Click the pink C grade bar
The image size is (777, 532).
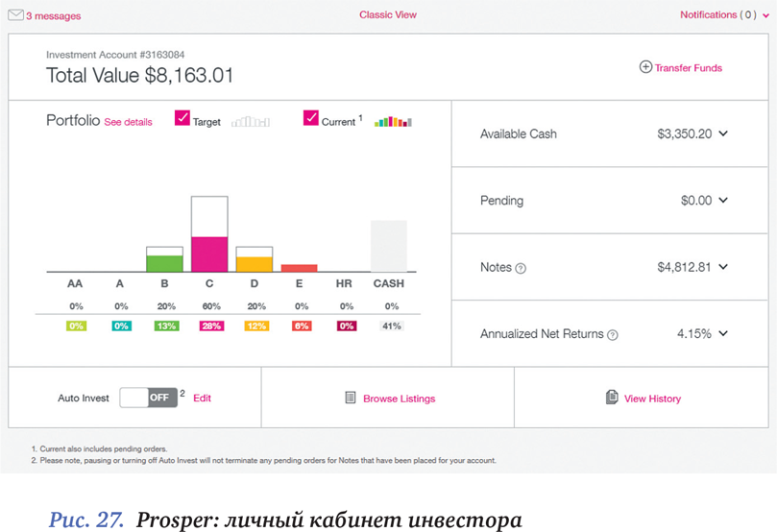[x=208, y=254]
